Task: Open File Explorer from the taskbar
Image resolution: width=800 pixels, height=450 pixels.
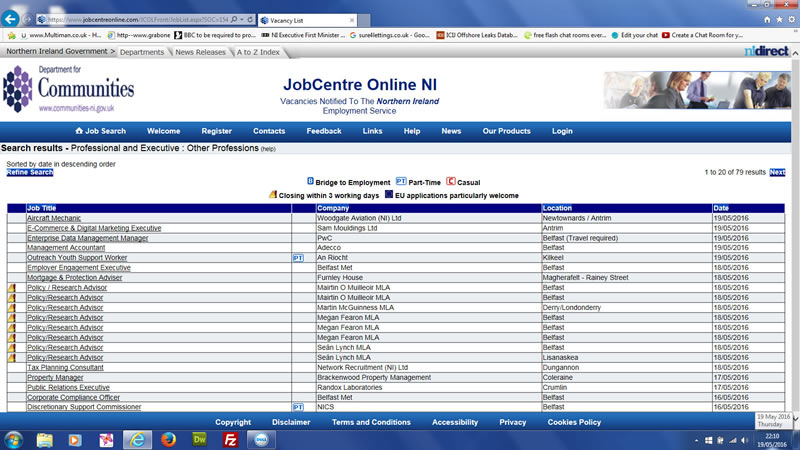Action: point(44,440)
